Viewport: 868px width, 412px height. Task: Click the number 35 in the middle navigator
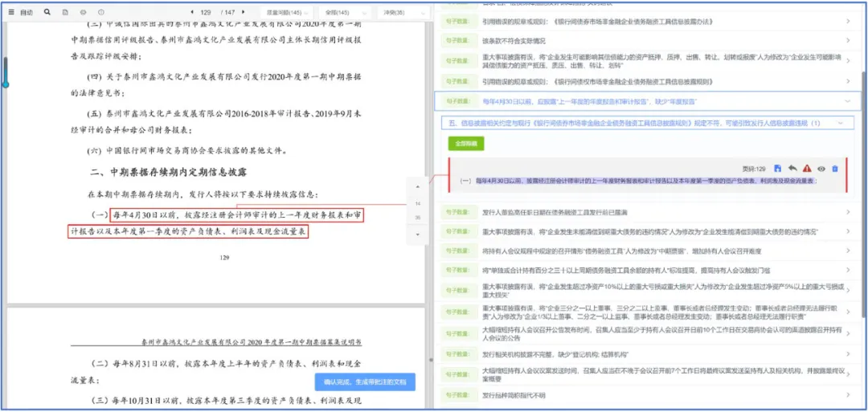[417, 218]
